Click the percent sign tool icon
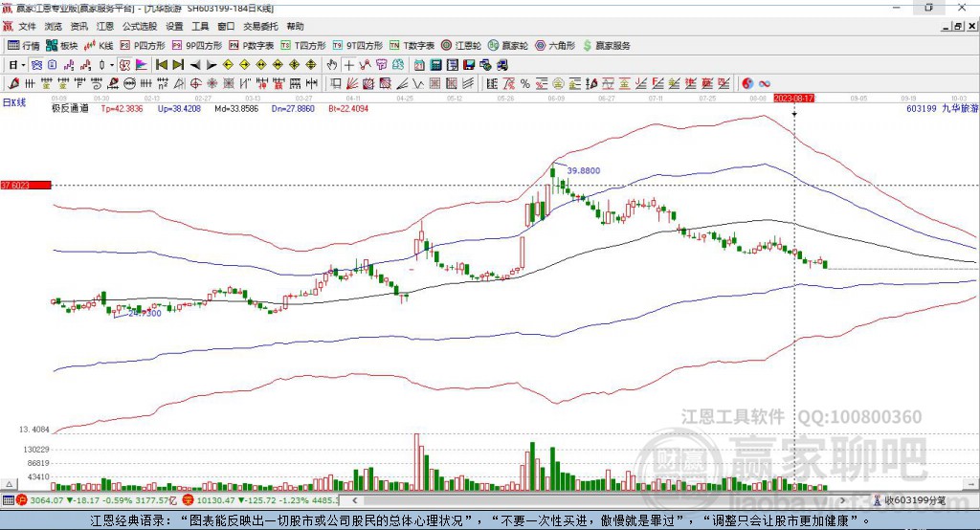 525,83
